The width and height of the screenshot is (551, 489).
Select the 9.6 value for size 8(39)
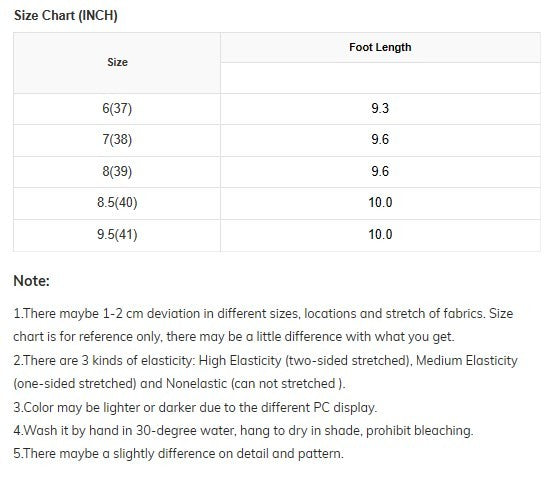pyautogui.click(x=380, y=172)
